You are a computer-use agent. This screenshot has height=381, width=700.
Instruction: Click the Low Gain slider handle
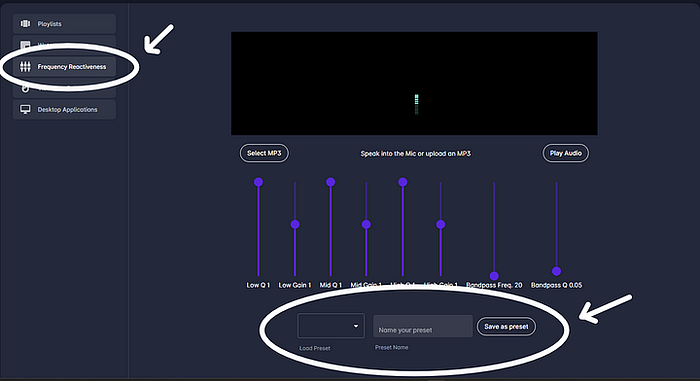[x=295, y=224]
